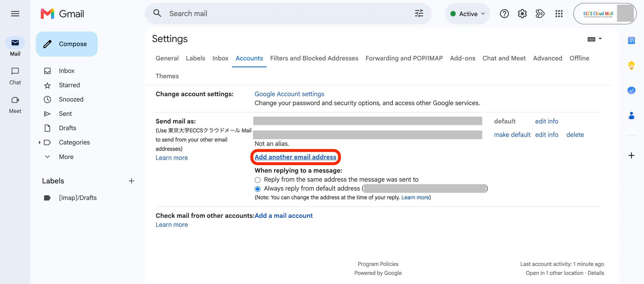Open the input tools keyboard dropdown
This screenshot has height=284, width=644.
point(595,39)
